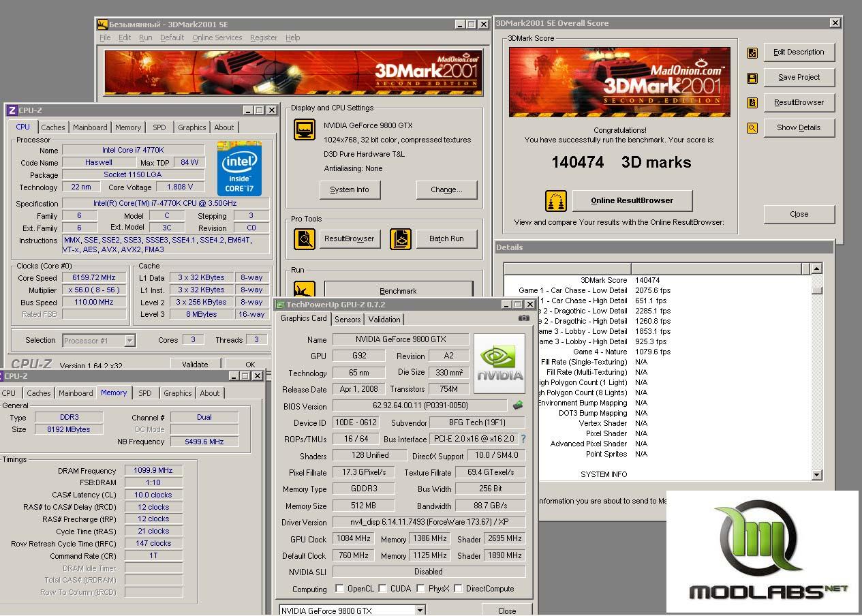Viewport: 862px width, 616px height.
Task: Click the Batch Run icon
Action: [401, 239]
